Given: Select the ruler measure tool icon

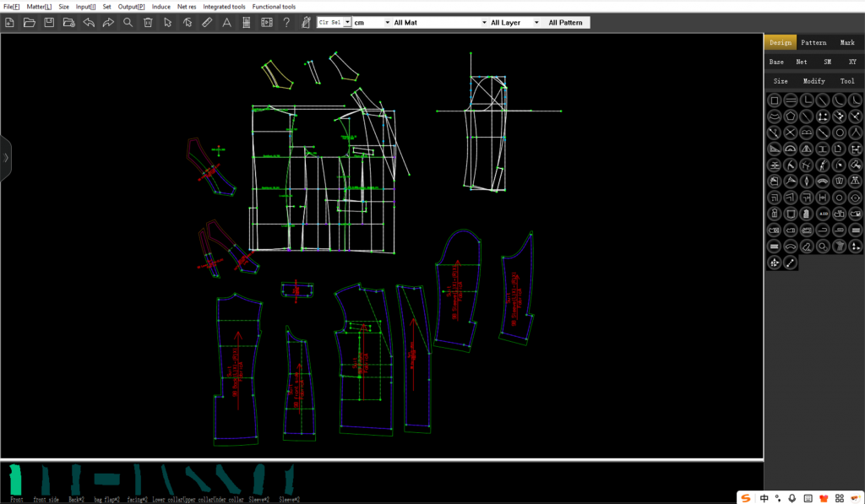Looking at the screenshot, I should click(x=207, y=23).
